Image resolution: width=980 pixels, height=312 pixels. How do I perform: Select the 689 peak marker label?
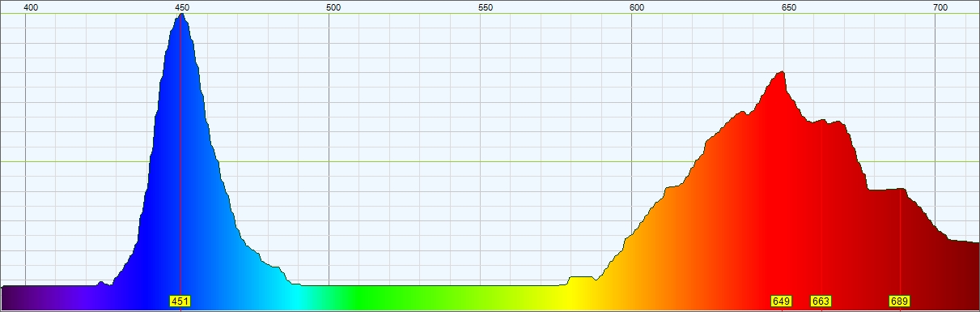click(x=899, y=301)
